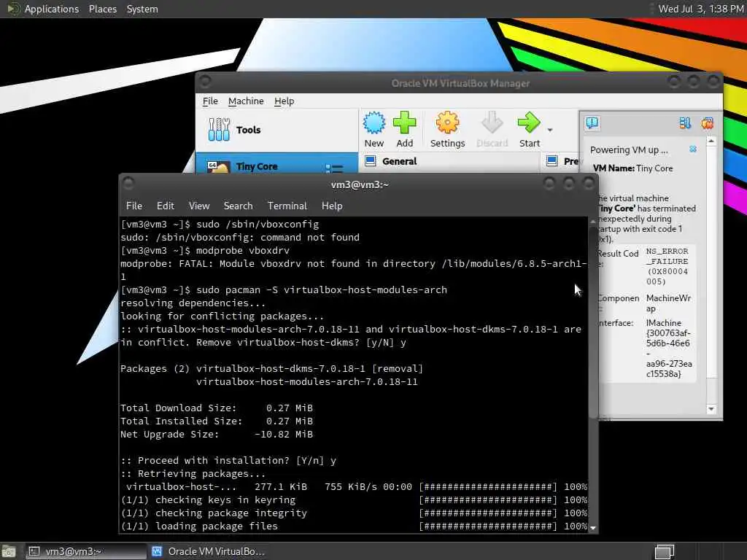The height and width of the screenshot is (560, 747).
Task: Open VirtualBox Machine menu
Action: tap(246, 101)
